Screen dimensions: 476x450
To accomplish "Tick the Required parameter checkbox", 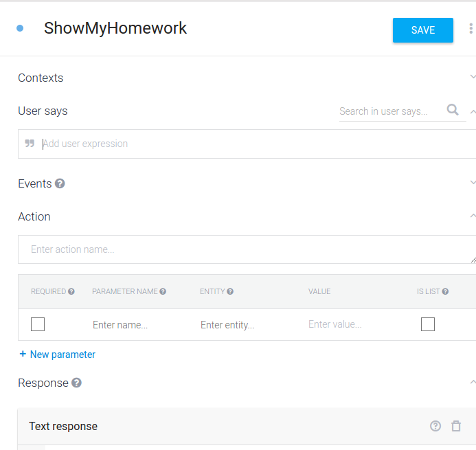I will pos(38,324).
